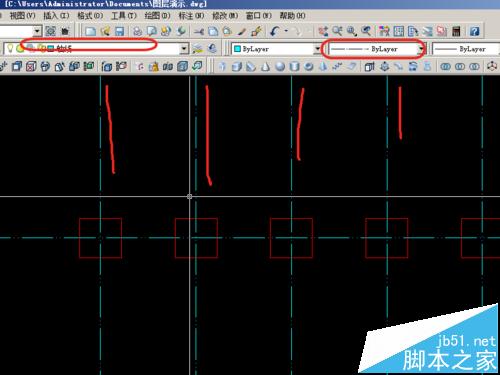Image resolution: width=500 pixels, height=375 pixels.
Task: Open the QuickCalc calculator icon
Action: point(456,32)
